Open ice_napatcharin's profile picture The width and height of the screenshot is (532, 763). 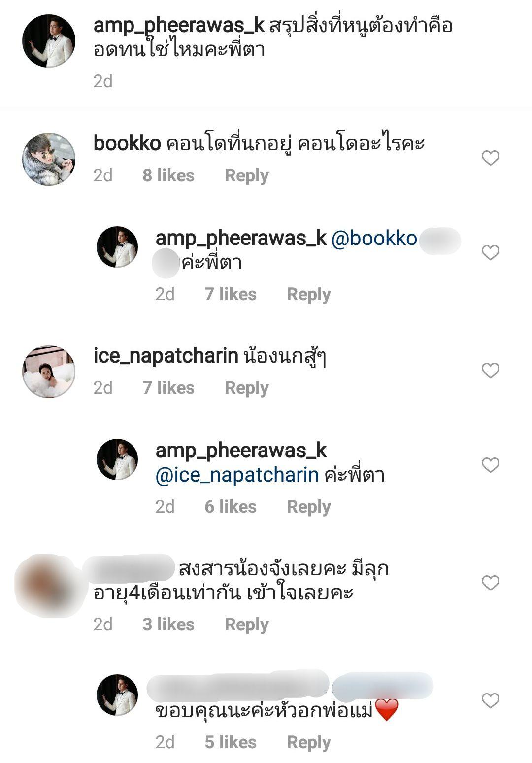(49, 371)
